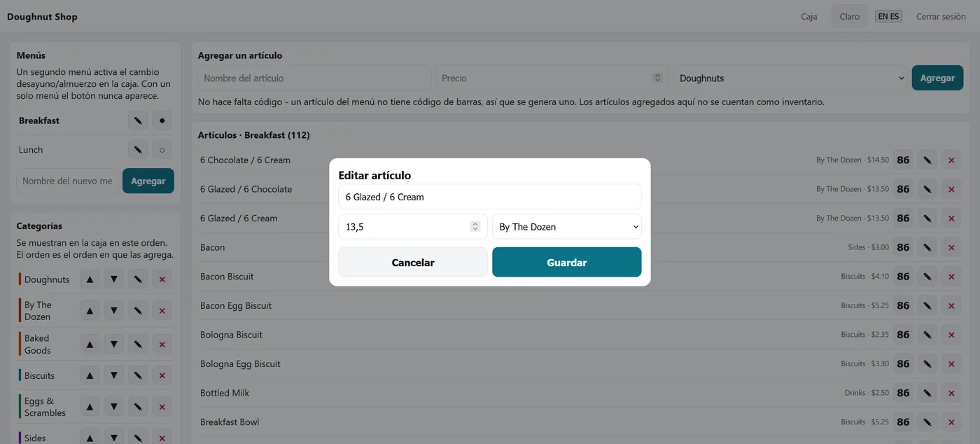This screenshot has width=980, height=444.
Task: Switch theme with the Claro button
Action: pyautogui.click(x=850, y=16)
